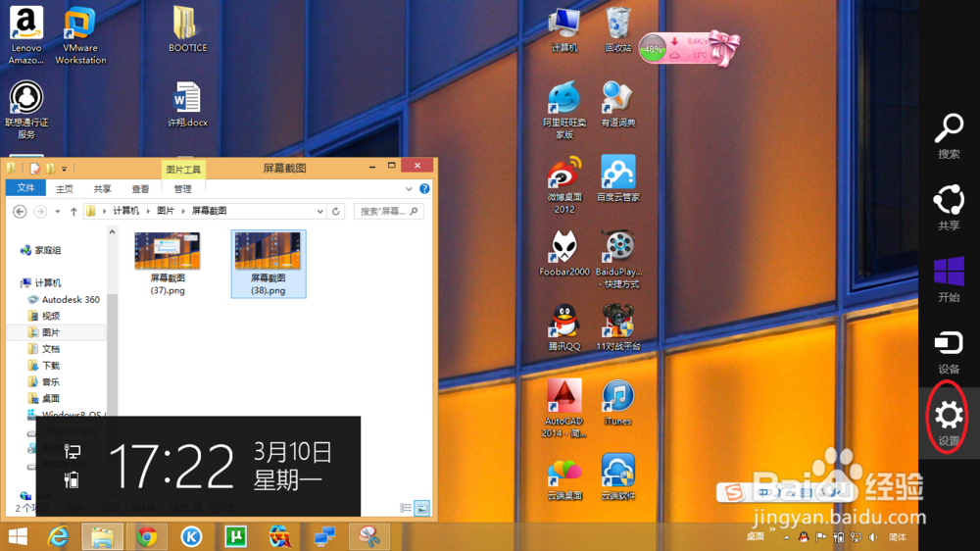Select 桌面 folder in navigation tree
The height and width of the screenshot is (551, 980).
(x=44, y=398)
